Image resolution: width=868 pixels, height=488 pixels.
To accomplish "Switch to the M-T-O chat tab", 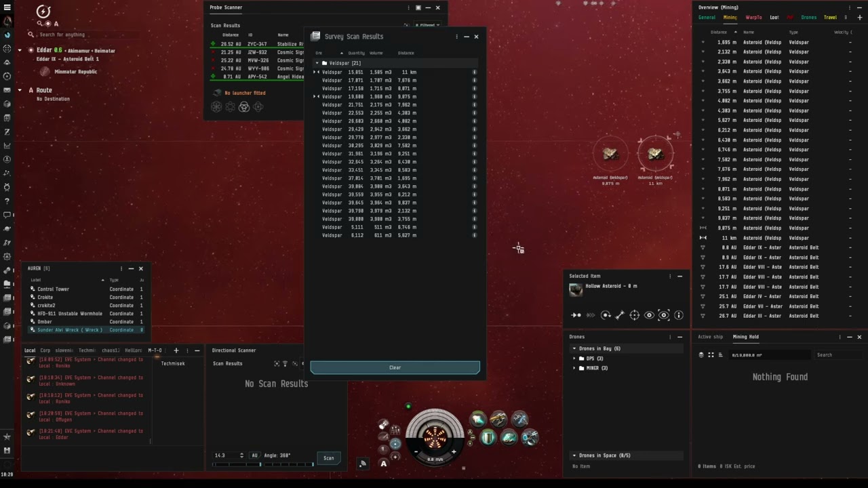I will [155, 350].
